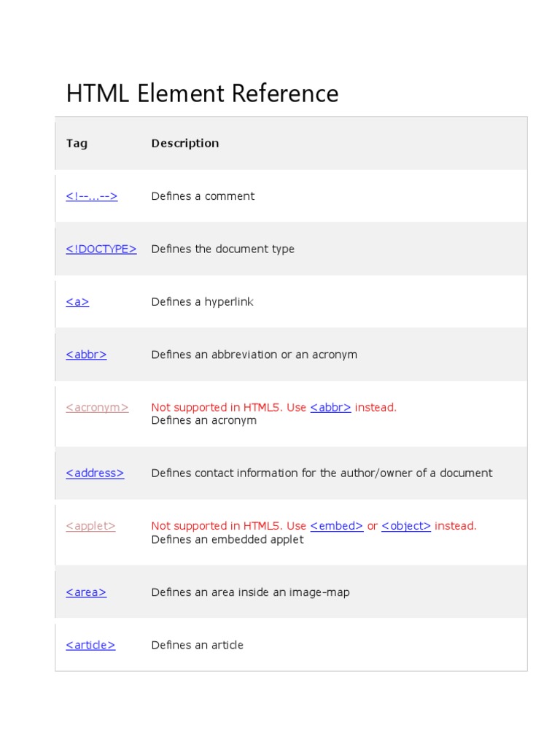
Task: Click the Description column header
Action: tap(184, 144)
